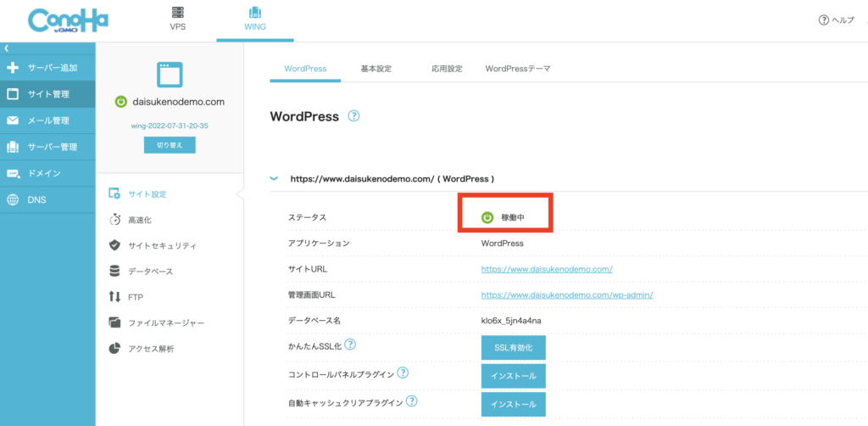Open サーバー管理 in the sidebar
Image resolution: width=868 pixels, height=426 pixels.
tap(47, 148)
